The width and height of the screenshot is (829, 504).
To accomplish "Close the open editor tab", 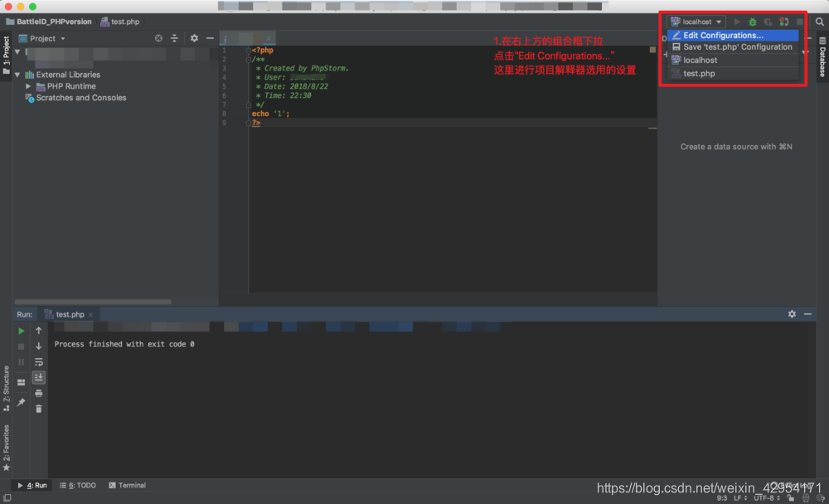I will click(269, 38).
